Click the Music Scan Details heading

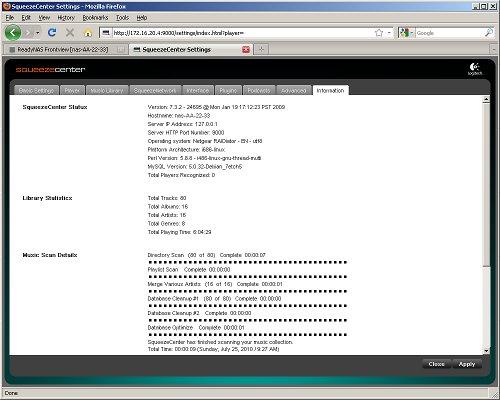pos(50,255)
